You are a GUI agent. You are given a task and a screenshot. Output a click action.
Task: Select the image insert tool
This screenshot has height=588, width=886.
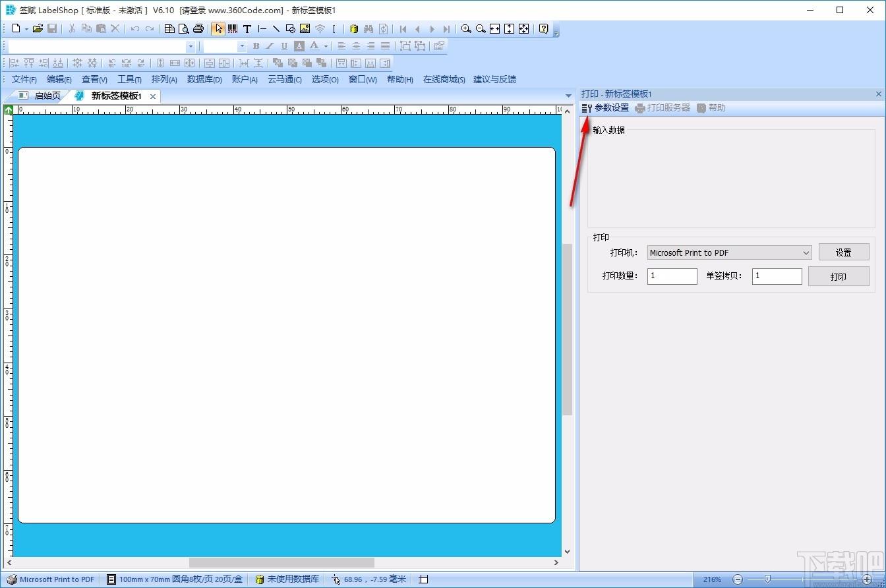305,28
